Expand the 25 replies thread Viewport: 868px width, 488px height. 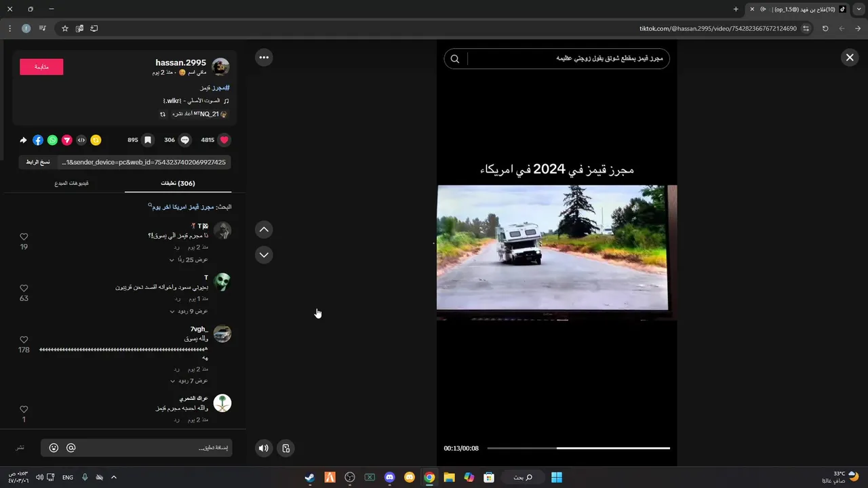click(x=189, y=260)
